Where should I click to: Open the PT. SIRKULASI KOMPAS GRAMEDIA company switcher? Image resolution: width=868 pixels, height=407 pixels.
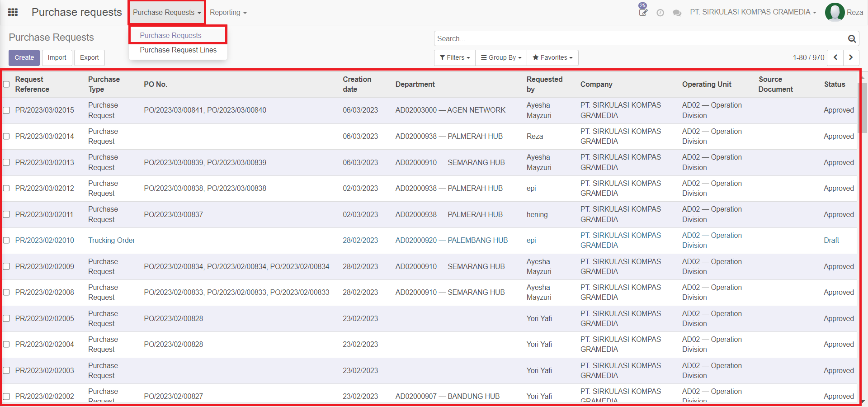[x=753, y=12]
